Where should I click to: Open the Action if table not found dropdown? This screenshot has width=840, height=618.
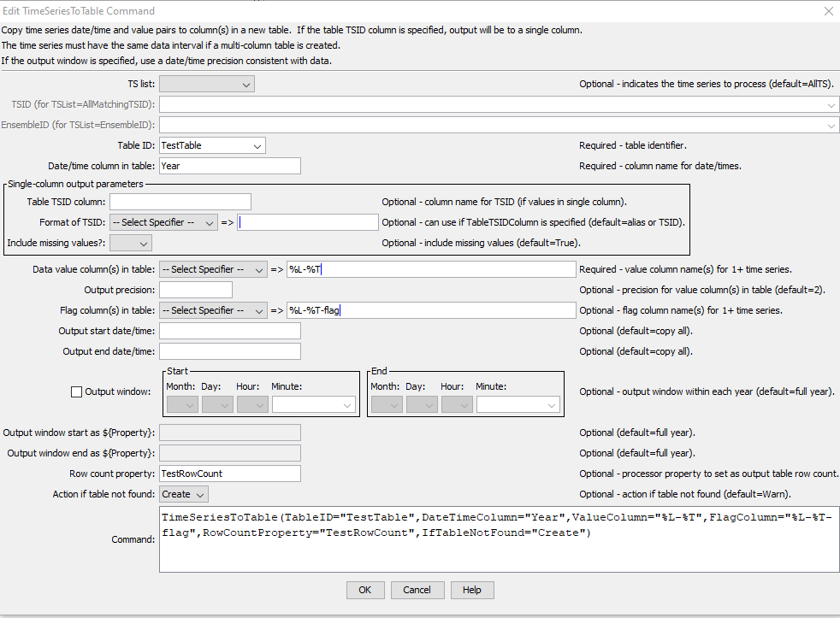coord(184,494)
